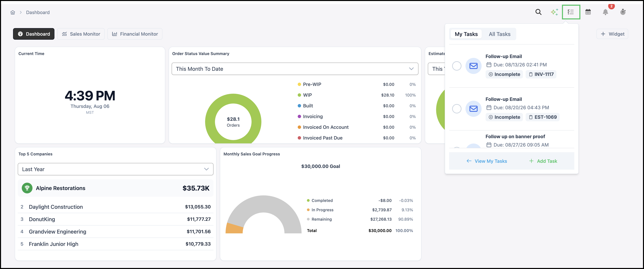
Task: Click mail icon of INV-1117 task
Action: coord(473,66)
